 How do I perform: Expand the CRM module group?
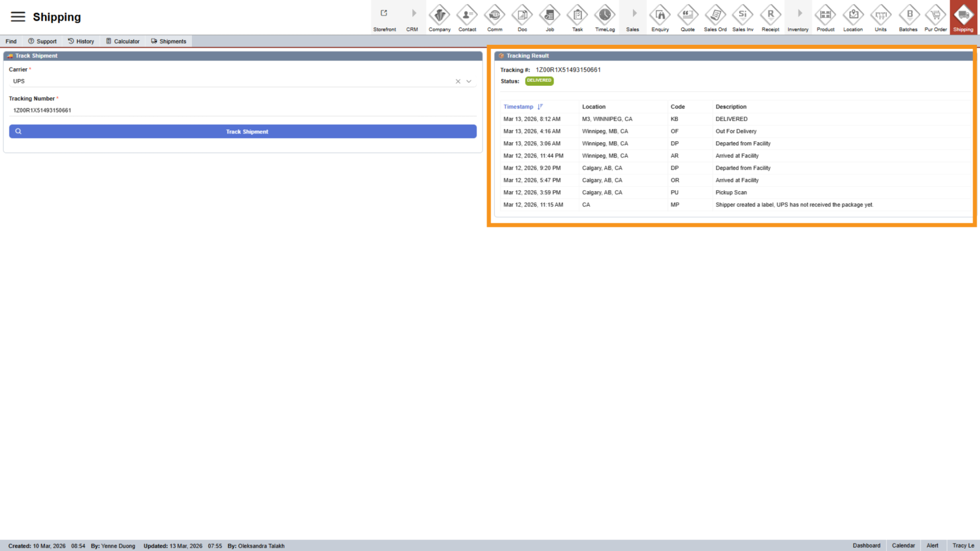[412, 17]
